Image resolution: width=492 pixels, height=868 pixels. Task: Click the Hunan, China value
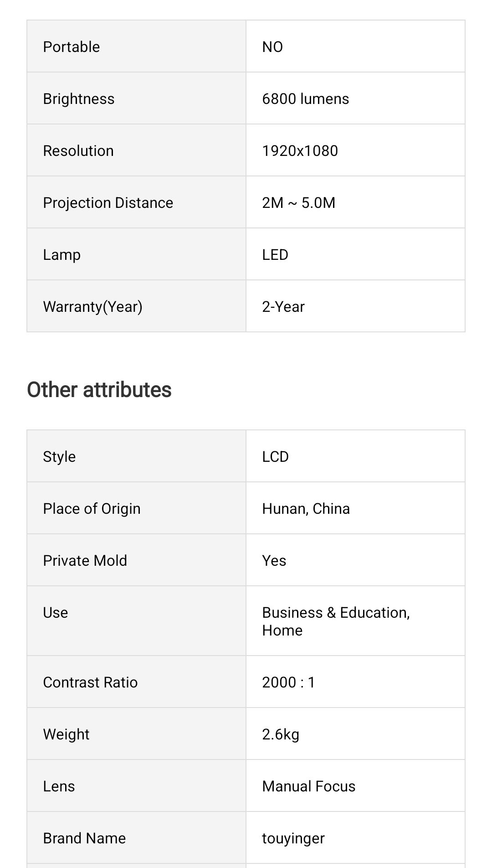[306, 508]
